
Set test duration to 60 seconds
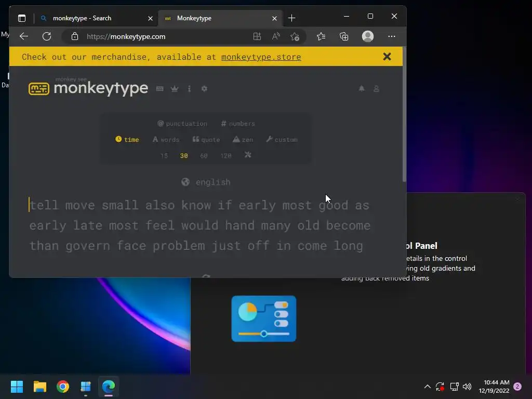tap(204, 156)
